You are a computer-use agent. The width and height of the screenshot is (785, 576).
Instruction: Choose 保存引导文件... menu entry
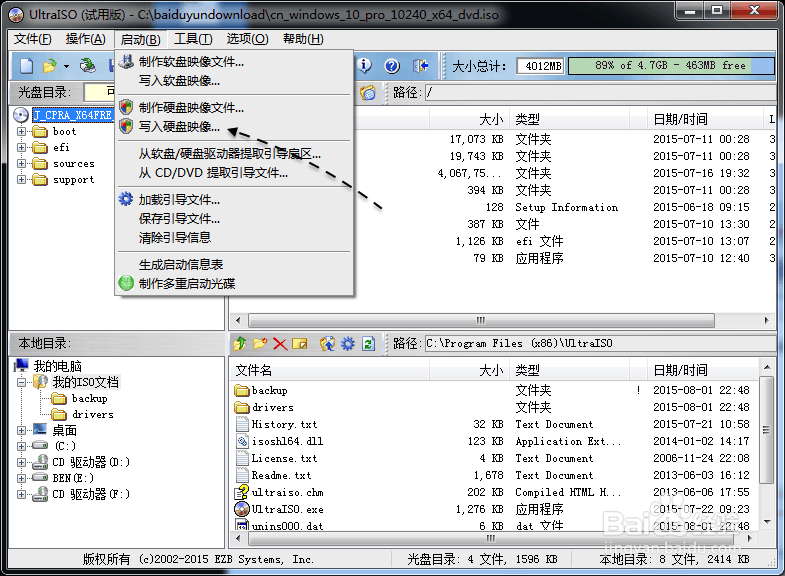(234, 219)
